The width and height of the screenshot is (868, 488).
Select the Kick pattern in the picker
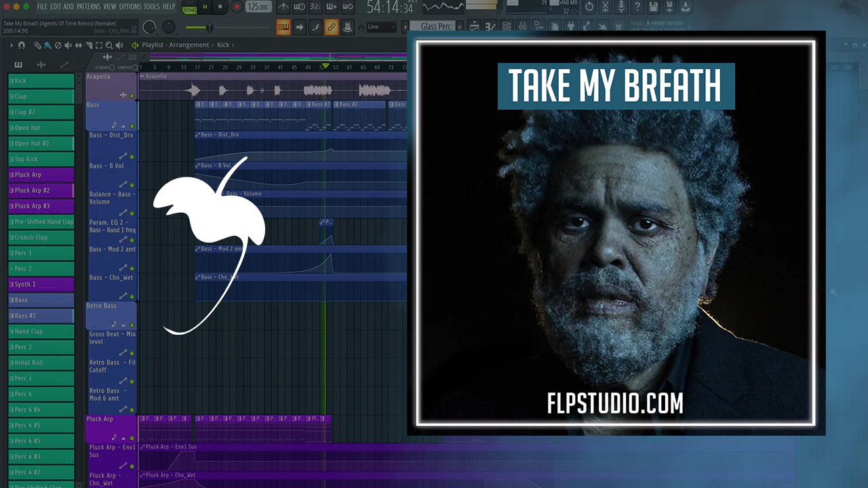click(x=41, y=81)
